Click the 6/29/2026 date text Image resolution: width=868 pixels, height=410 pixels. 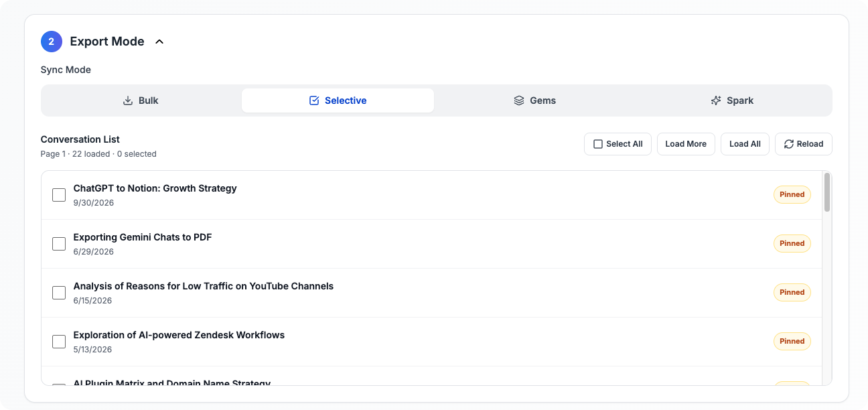point(94,252)
